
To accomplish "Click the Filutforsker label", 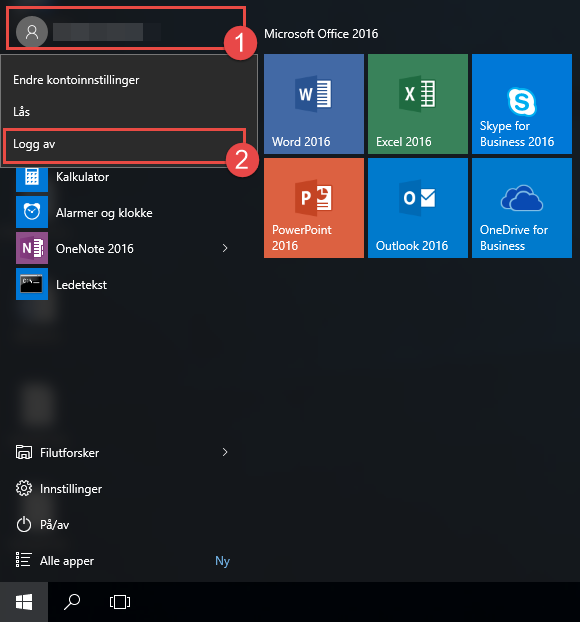I will pyautogui.click(x=69, y=453).
